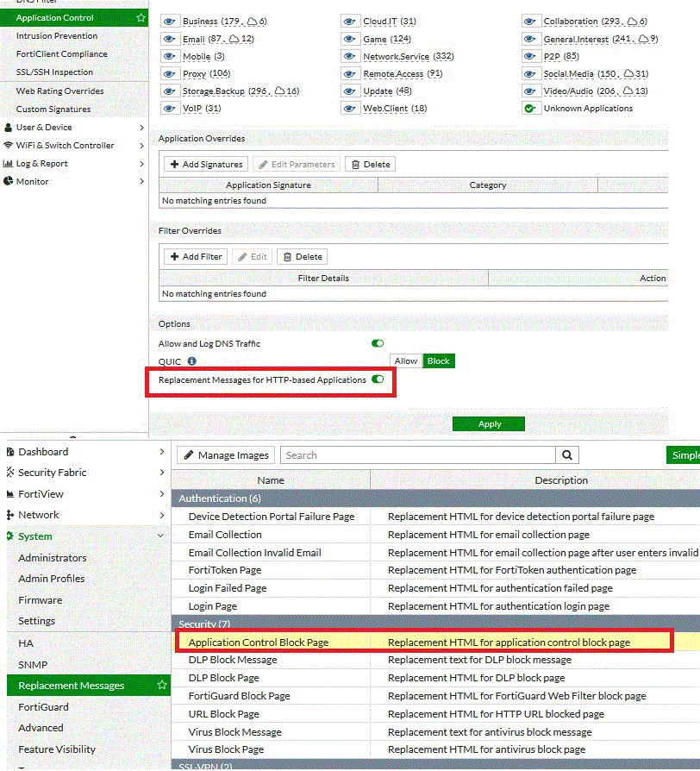Viewport: 700px width, 771px height.
Task: Click the QUIC info icon
Action: (191, 361)
